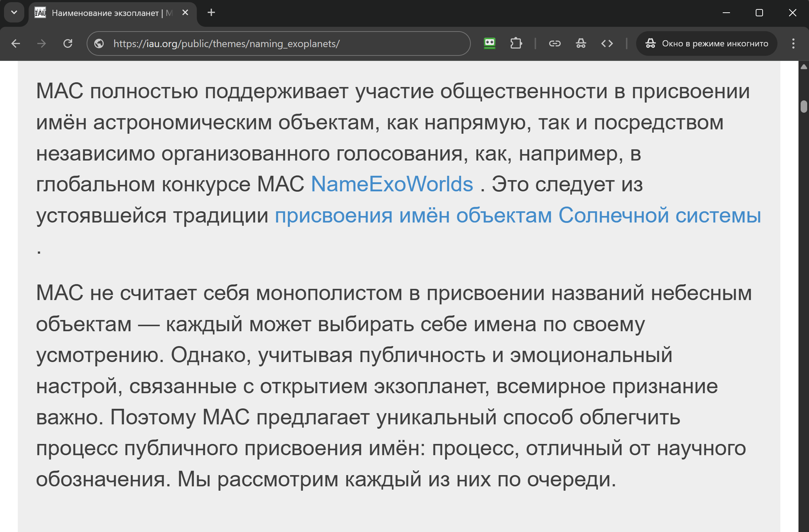
Task: Click the code brackets toolbar icon
Action: click(607, 43)
